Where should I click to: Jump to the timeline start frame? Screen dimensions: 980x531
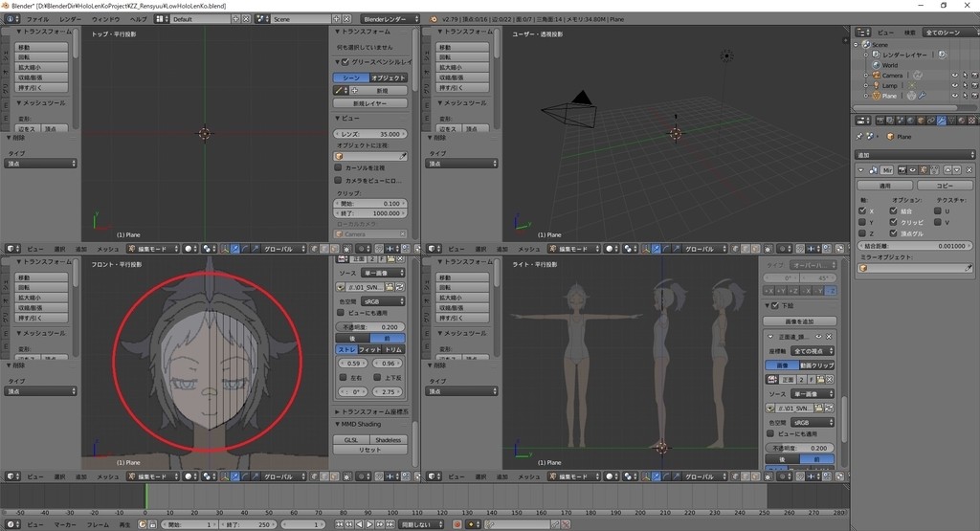(339, 524)
